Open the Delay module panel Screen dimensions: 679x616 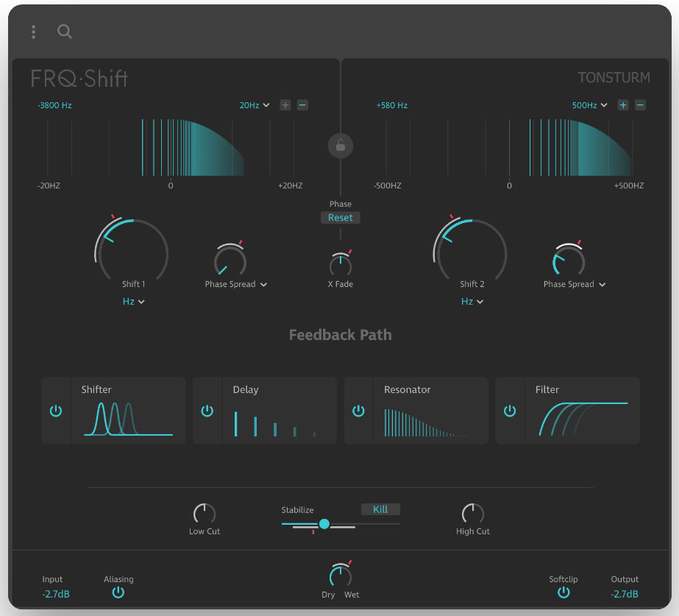tap(265, 411)
